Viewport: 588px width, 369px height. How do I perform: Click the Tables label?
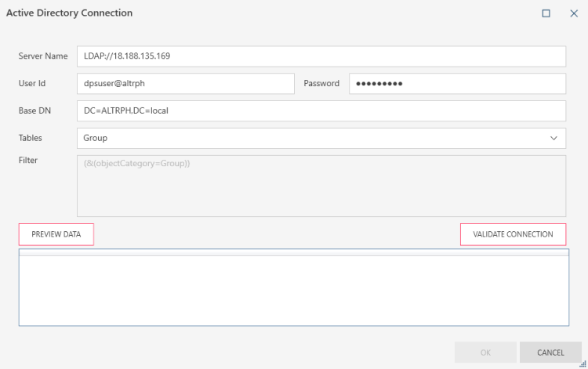(x=31, y=138)
